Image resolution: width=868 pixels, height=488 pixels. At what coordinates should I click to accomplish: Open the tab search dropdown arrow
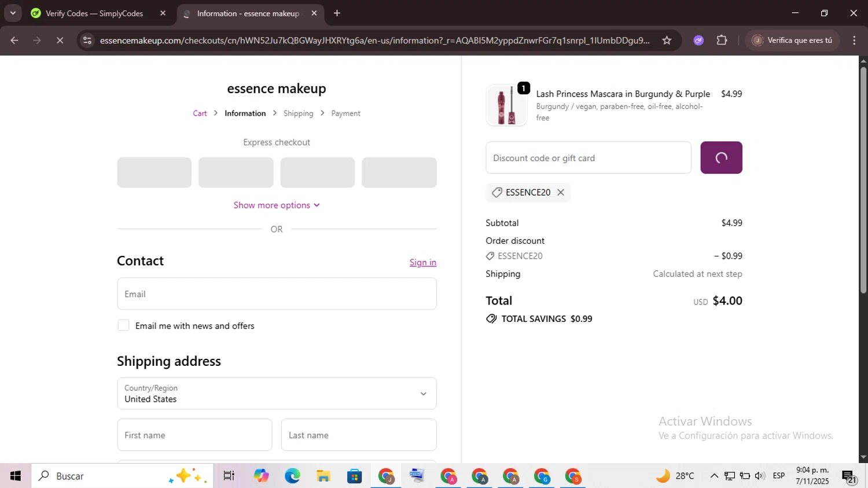click(13, 13)
